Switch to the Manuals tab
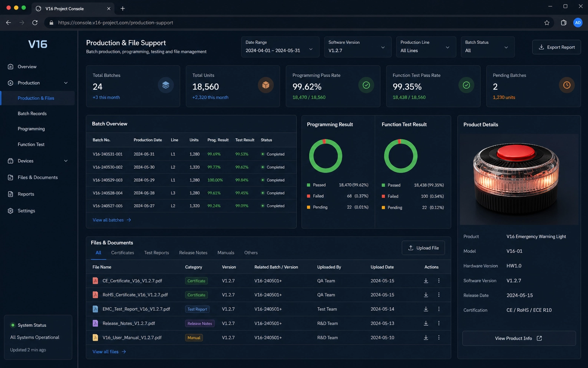Image resolution: width=588 pixels, height=368 pixels. click(226, 253)
